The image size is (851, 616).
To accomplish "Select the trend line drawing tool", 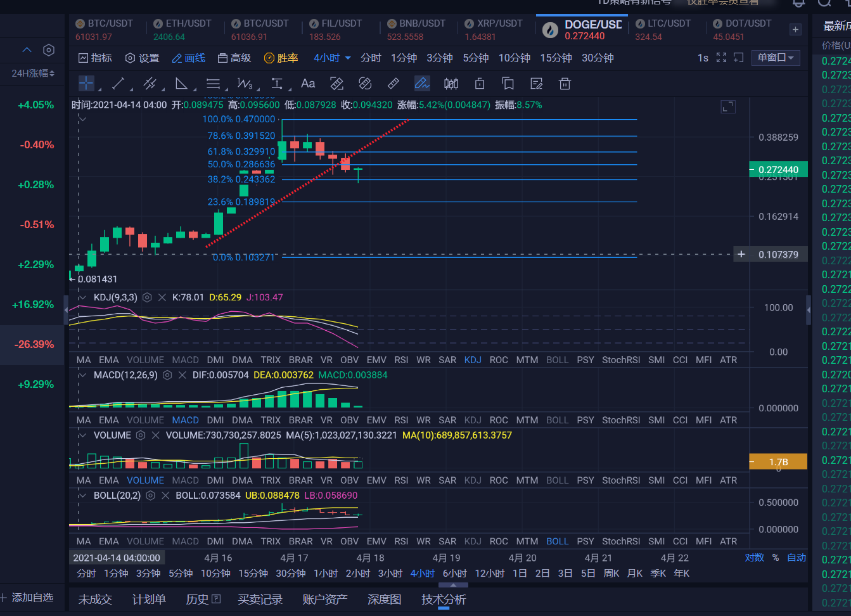I will [x=118, y=84].
